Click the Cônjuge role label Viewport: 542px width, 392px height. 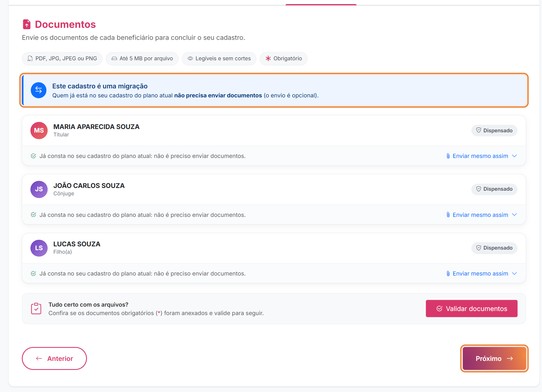point(64,194)
